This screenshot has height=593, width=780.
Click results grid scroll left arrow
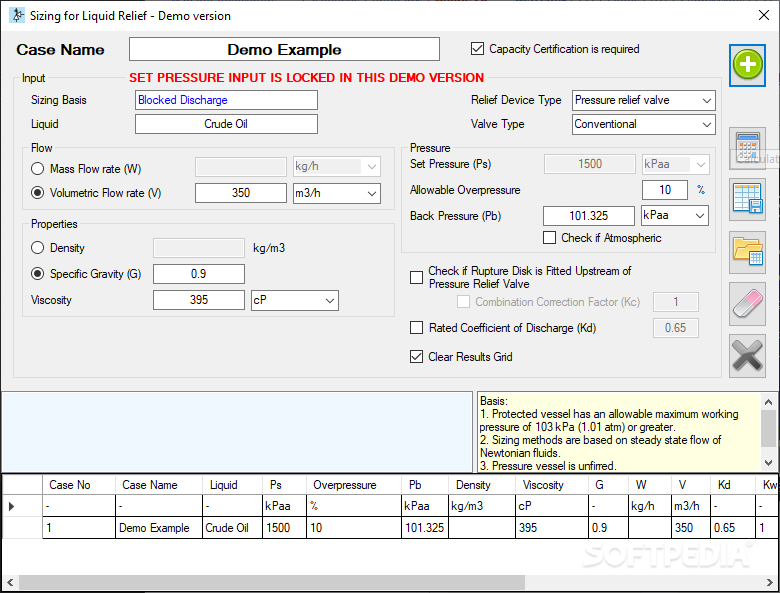pos(10,582)
